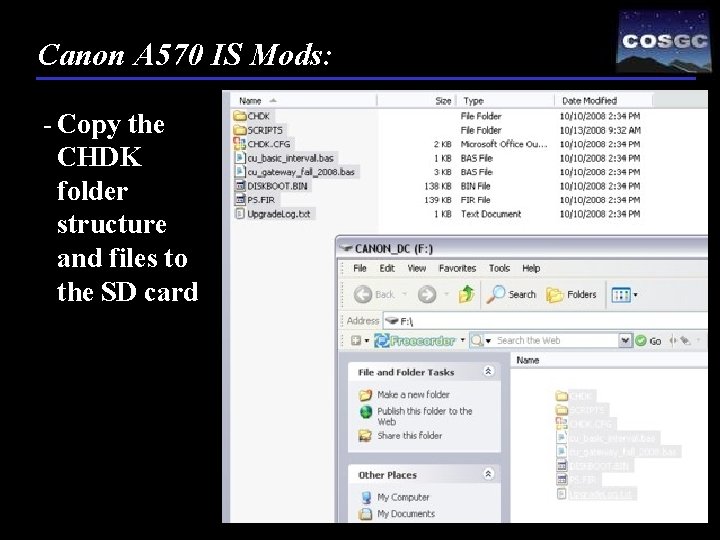Select UpgradeLog.txt in upper list
The height and width of the screenshot is (540, 720).
[273, 214]
